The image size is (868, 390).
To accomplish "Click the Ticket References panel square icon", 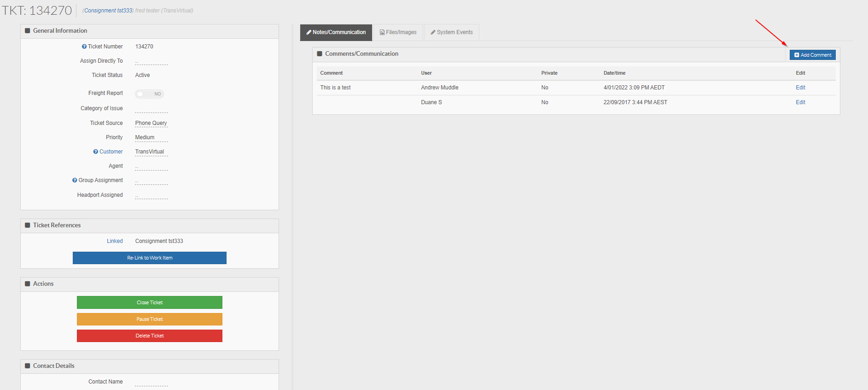I will coord(28,225).
